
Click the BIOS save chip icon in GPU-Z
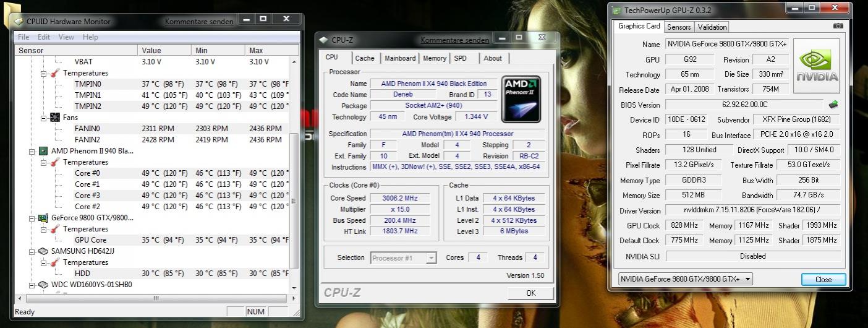click(x=833, y=105)
